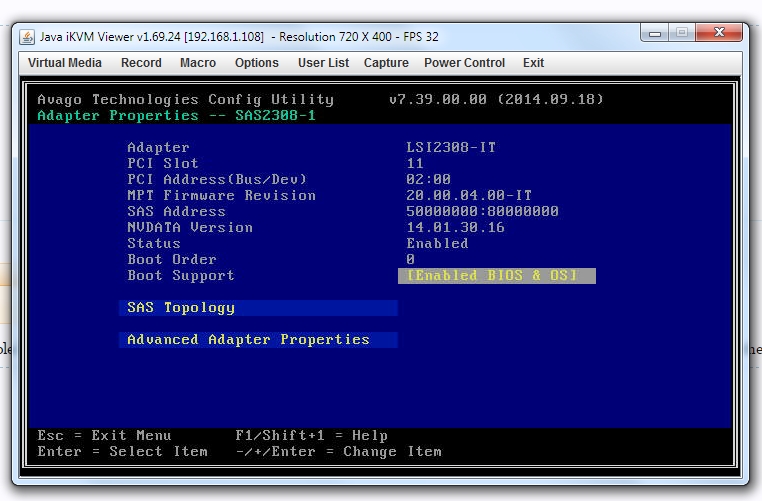Open the Virtual Media menu
Screen dimensions: 762x501
coord(65,63)
